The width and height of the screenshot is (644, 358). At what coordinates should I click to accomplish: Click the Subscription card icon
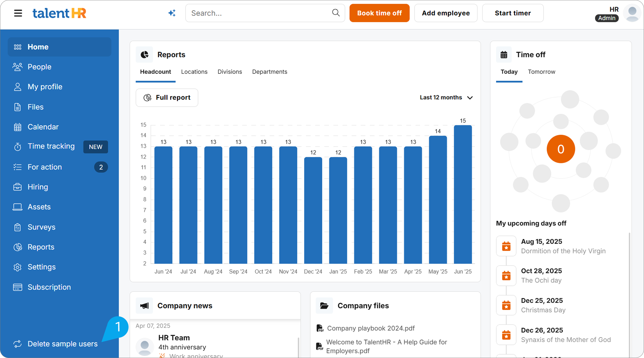(18, 287)
